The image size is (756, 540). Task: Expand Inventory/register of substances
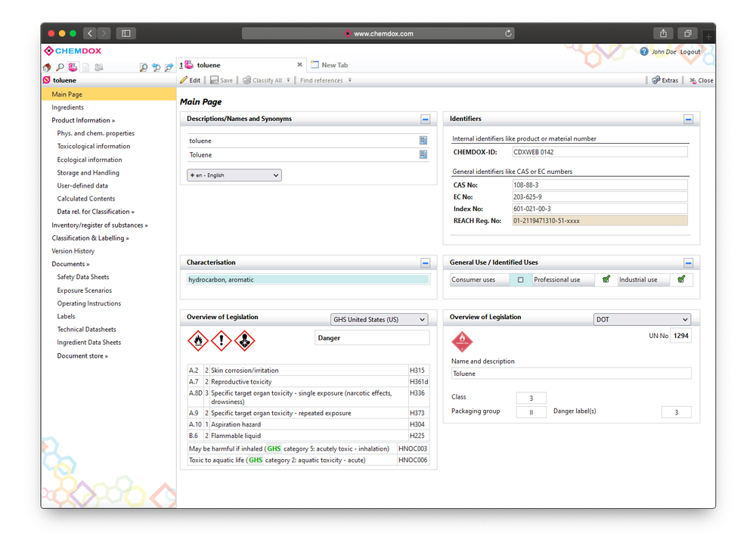[x=100, y=225]
